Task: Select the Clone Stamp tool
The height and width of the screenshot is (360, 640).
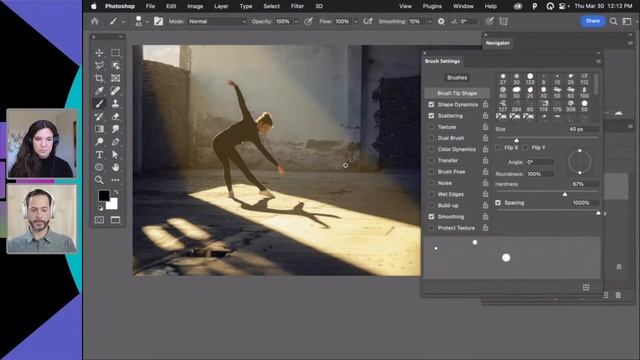Action: [116, 104]
